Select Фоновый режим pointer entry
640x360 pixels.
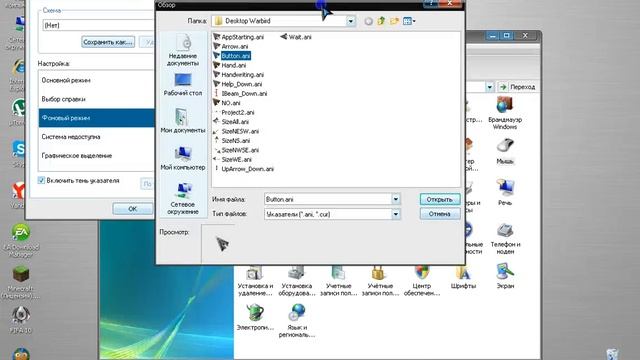point(96,118)
